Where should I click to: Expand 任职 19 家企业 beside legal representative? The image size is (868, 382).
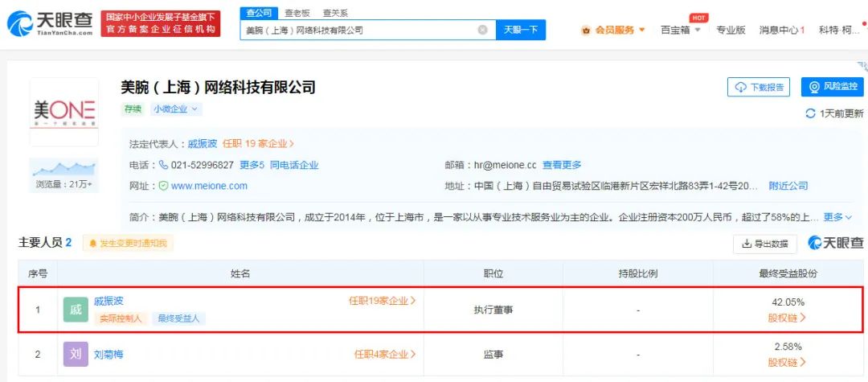[258, 144]
